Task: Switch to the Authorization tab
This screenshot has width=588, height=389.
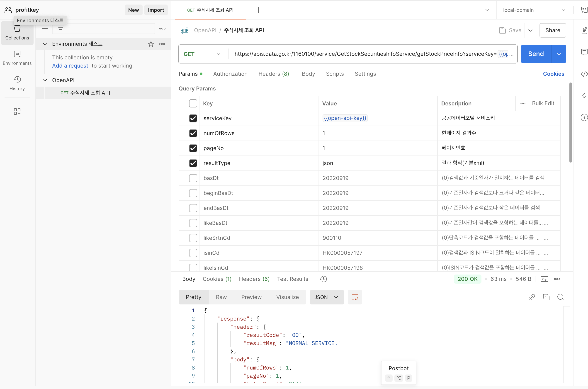Action: (x=230, y=74)
